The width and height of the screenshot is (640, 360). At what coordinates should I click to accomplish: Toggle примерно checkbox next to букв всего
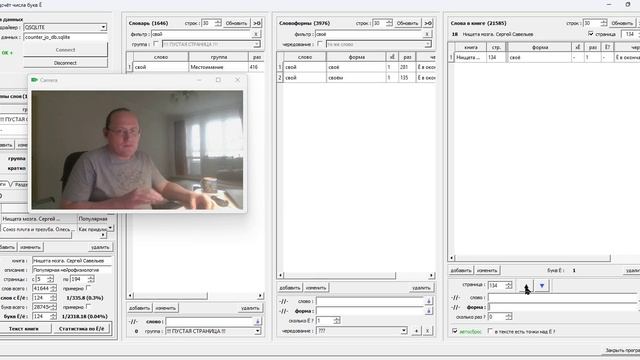pos(89,307)
